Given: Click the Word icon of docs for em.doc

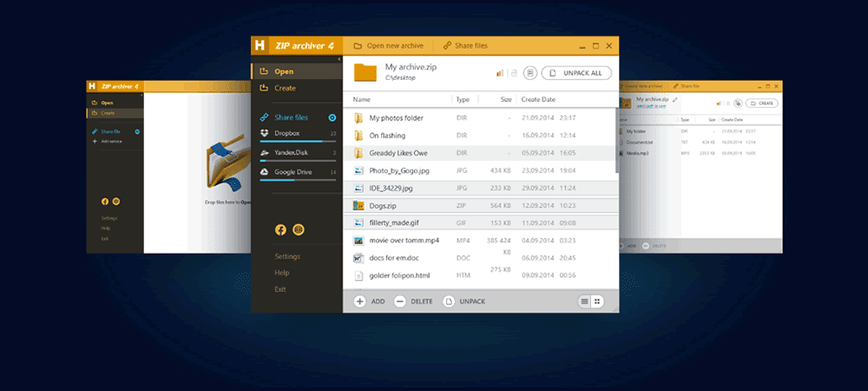Looking at the screenshot, I should [x=358, y=258].
